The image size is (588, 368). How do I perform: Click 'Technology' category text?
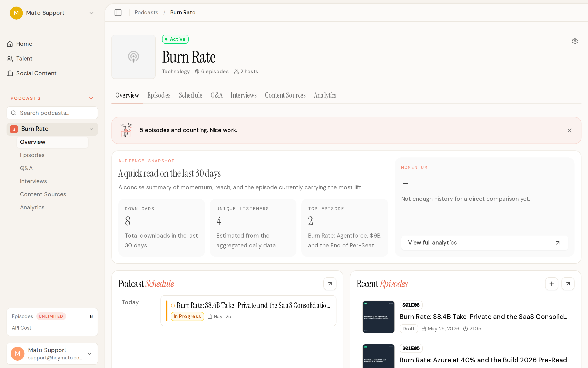(176, 72)
